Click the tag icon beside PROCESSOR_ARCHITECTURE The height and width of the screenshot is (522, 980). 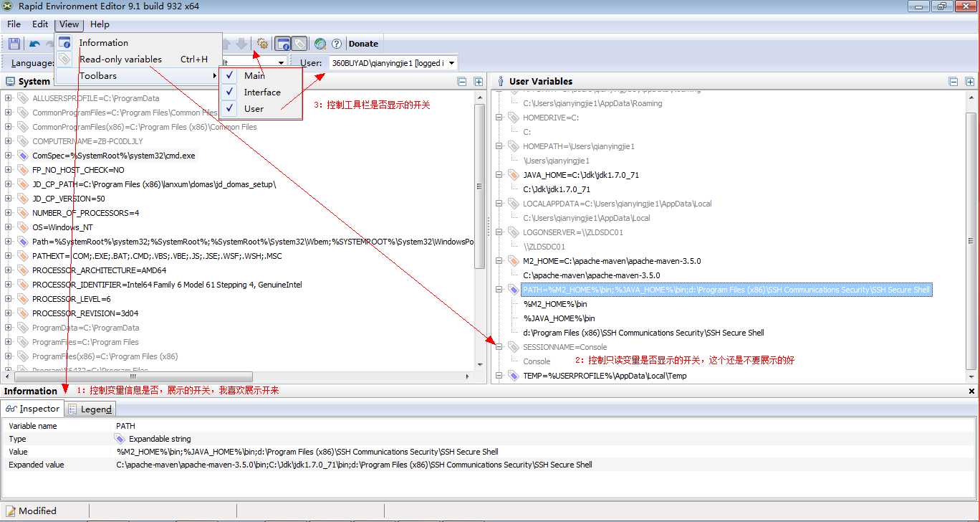click(x=23, y=270)
